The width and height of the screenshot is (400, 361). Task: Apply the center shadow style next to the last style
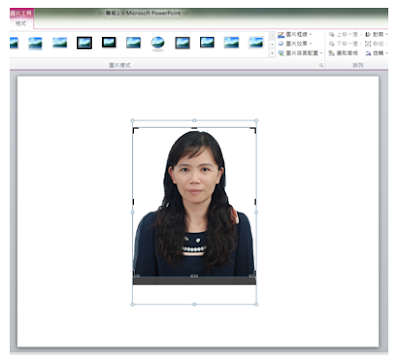pyautogui.click(x=231, y=43)
